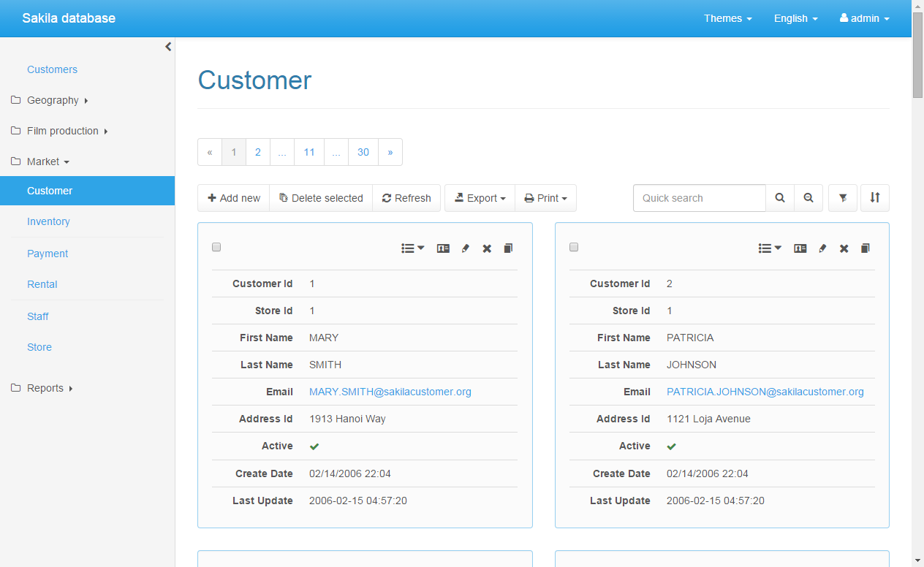Open the English language menu
The image size is (924, 567).
(x=795, y=18)
